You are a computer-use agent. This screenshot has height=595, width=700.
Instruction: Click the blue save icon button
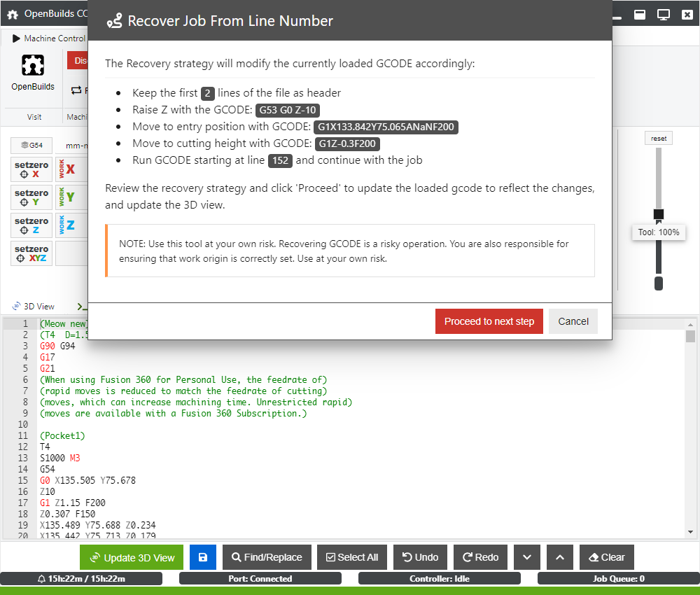click(x=203, y=557)
